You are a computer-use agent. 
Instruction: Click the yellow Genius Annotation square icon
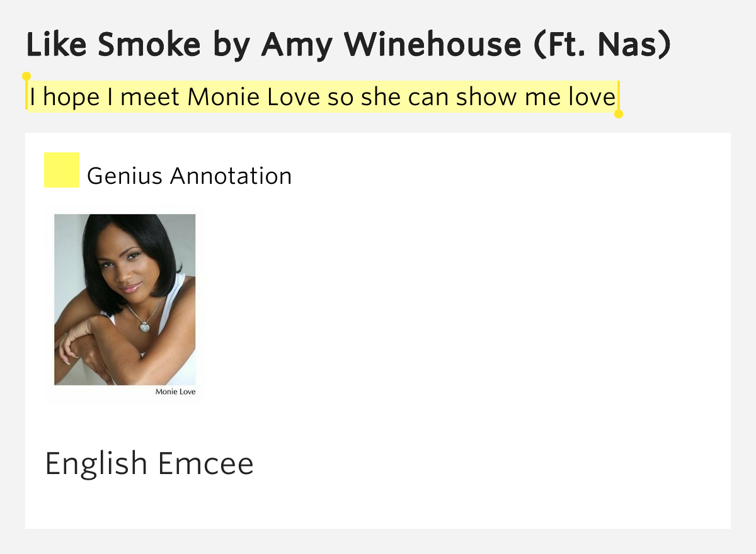coord(61,170)
